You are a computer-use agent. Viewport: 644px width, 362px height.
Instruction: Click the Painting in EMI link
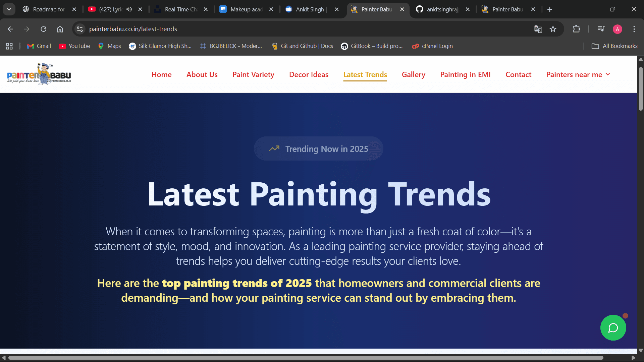[x=465, y=74]
